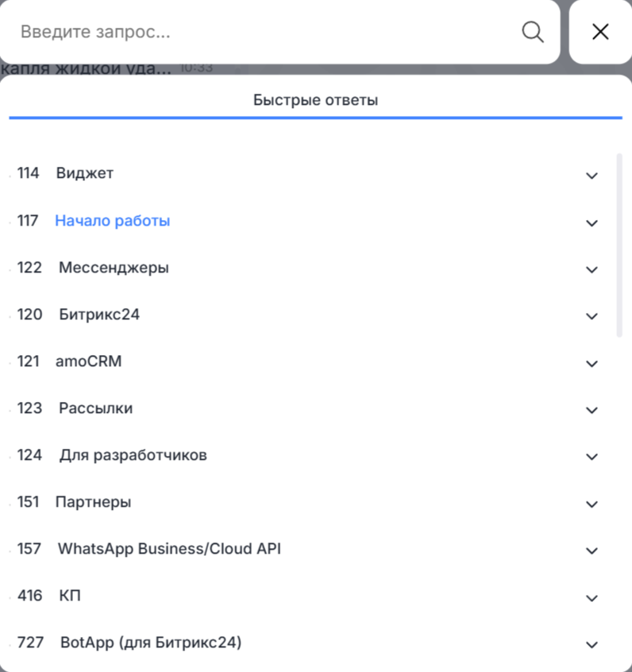
Task: Type in the 'Введите запрос' search field
Action: (x=262, y=32)
